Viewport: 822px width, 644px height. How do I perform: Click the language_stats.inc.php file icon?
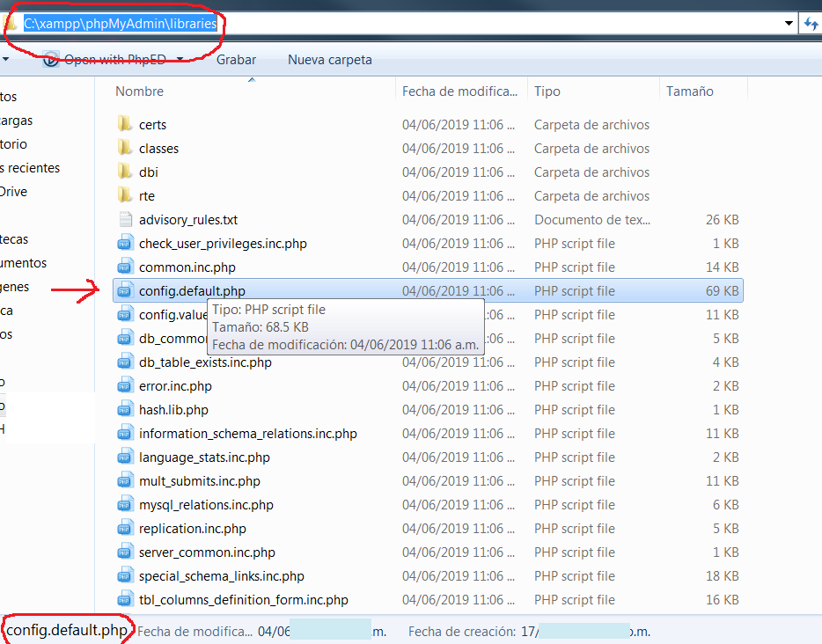(x=125, y=457)
